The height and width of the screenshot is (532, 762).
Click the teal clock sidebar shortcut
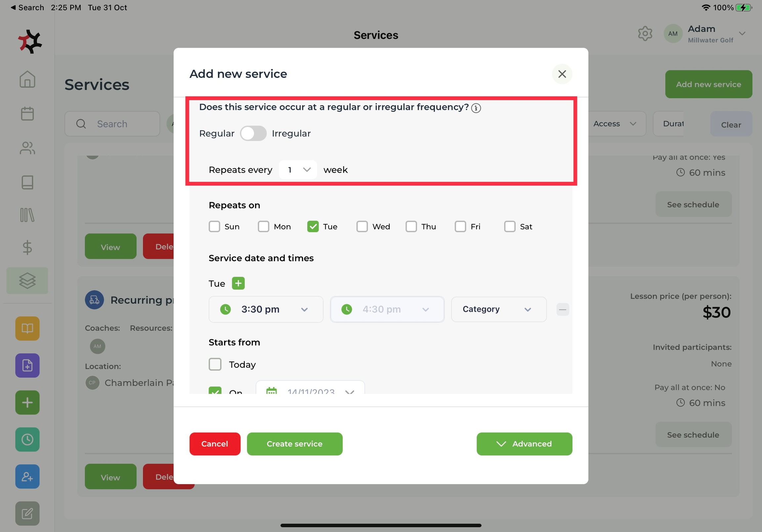pyautogui.click(x=27, y=439)
